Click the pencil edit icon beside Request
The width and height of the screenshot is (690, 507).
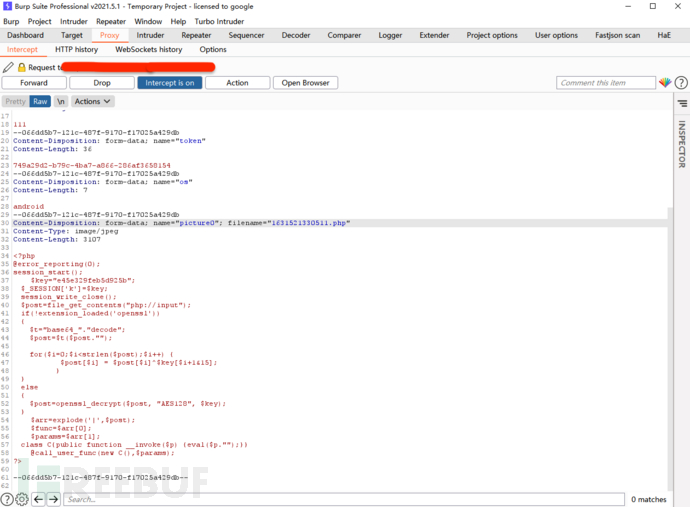coord(8,67)
